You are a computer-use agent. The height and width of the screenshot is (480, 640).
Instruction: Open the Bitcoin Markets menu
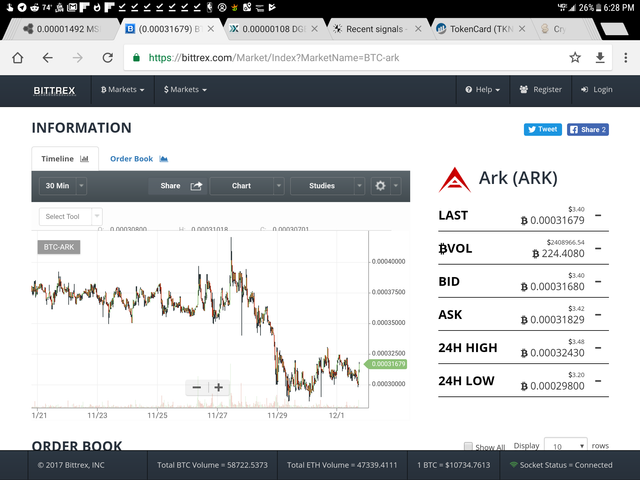(122, 89)
